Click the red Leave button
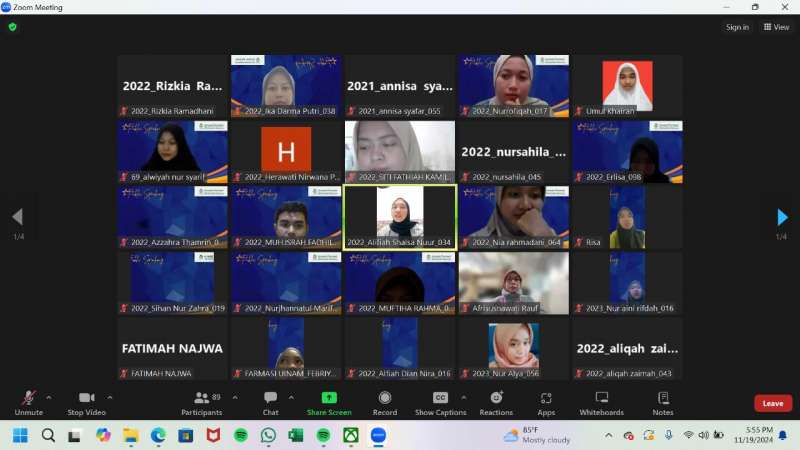Screen dimensions: 800x450 click(x=772, y=403)
